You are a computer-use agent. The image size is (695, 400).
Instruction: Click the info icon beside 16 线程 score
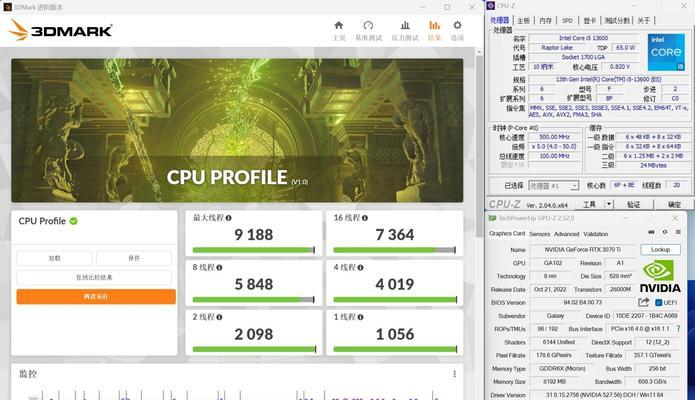365,218
